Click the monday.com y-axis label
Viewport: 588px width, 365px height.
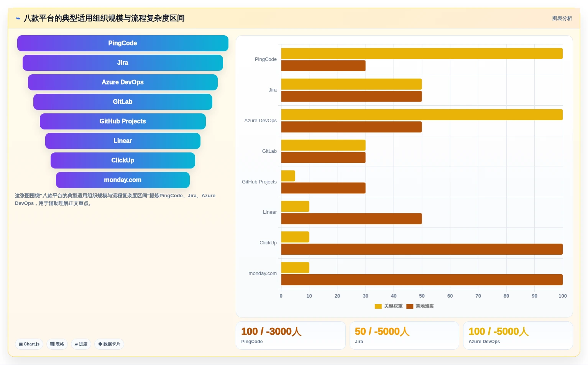pos(263,273)
